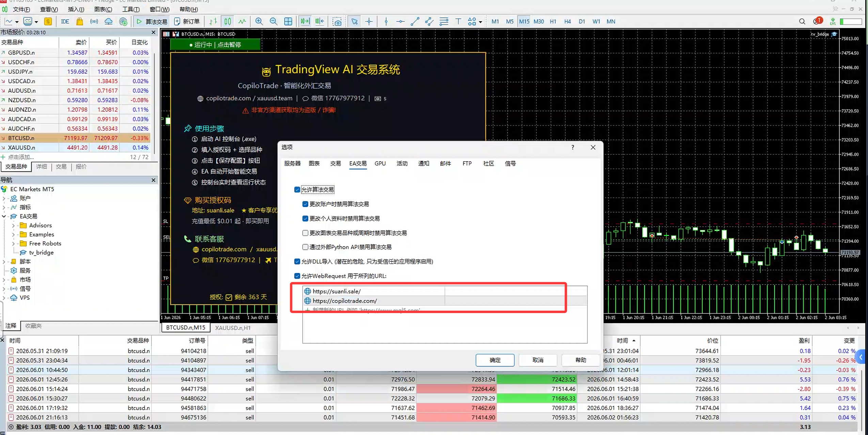Select the Fibonacci retracement tool
The height and width of the screenshot is (435, 868).
(444, 21)
